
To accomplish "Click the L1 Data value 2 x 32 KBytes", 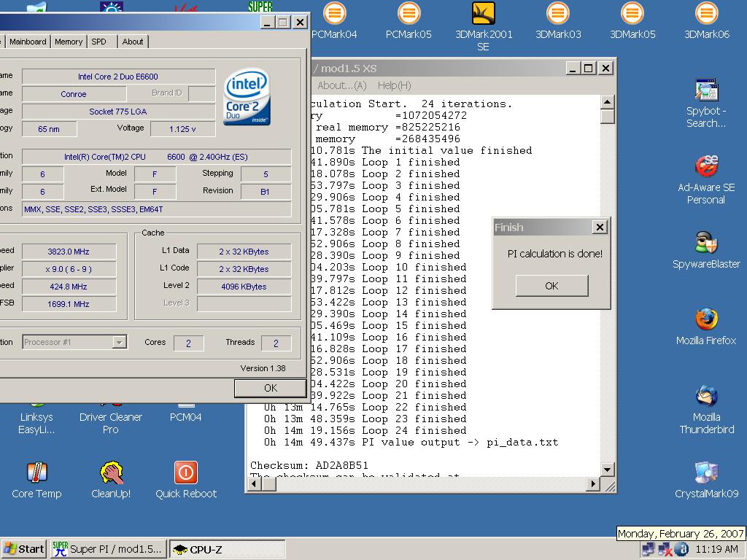I will coord(244,252).
